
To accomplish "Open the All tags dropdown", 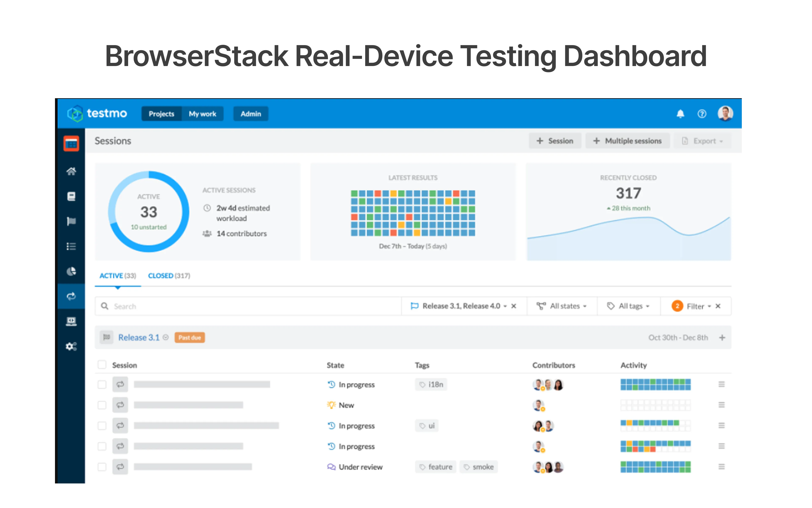I will coord(628,306).
